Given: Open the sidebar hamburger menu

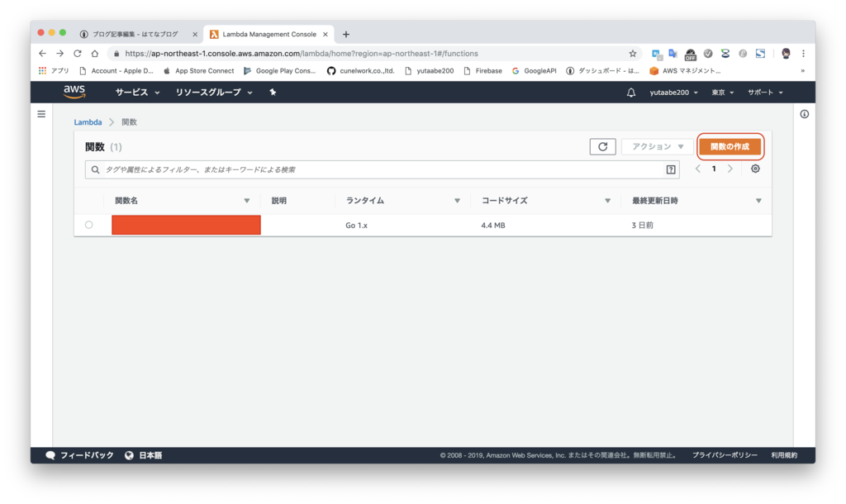Looking at the screenshot, I should click(x=41, y=114).
